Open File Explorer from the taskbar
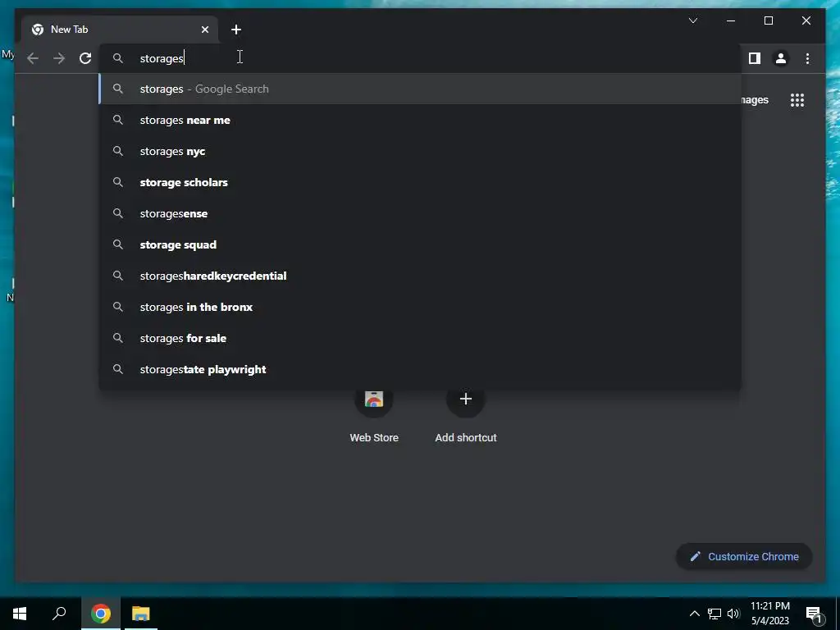Viewport: 840px width, 630px height. coord(141,614)
